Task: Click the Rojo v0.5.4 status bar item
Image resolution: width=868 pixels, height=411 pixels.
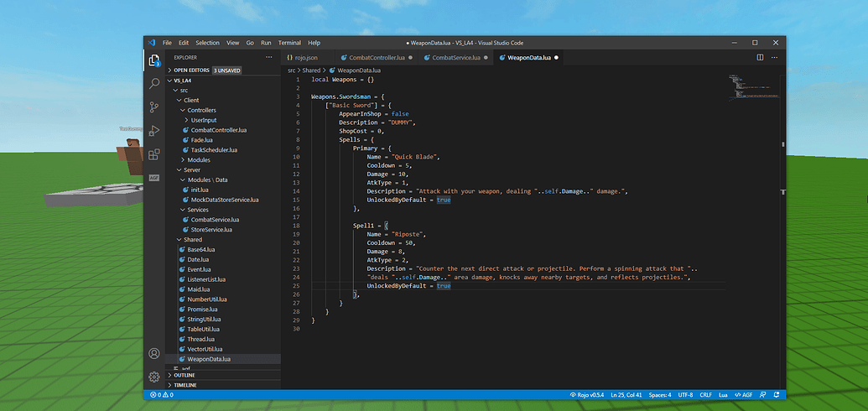Action: 587,395
